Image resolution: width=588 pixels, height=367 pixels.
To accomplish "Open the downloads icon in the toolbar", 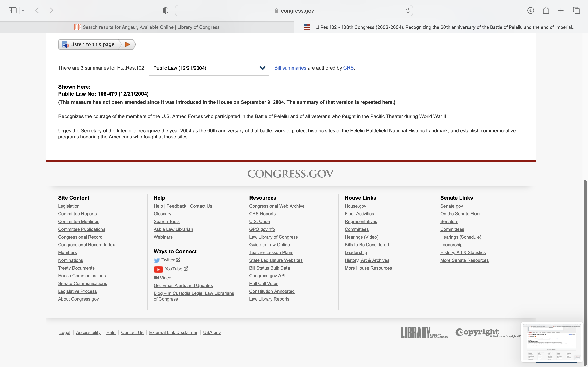I will (x=530, y=10).
